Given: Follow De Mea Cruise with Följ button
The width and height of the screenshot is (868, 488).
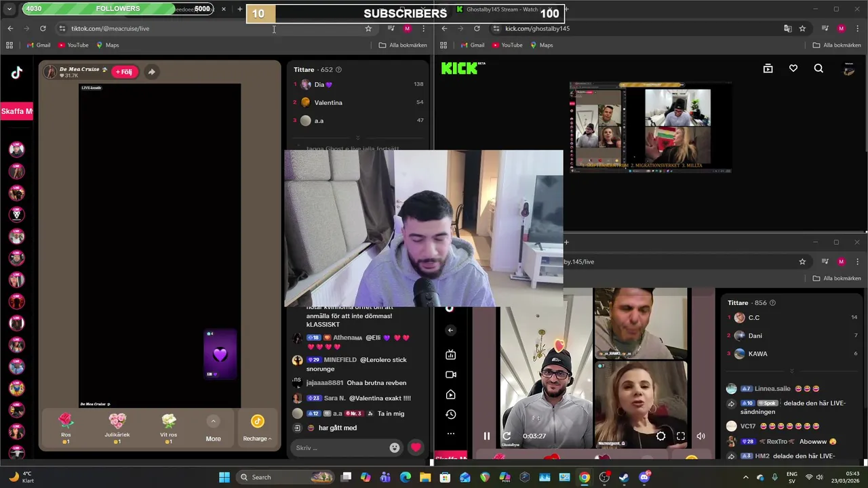Looking at the screenshot, I should (x=124, y=72).
